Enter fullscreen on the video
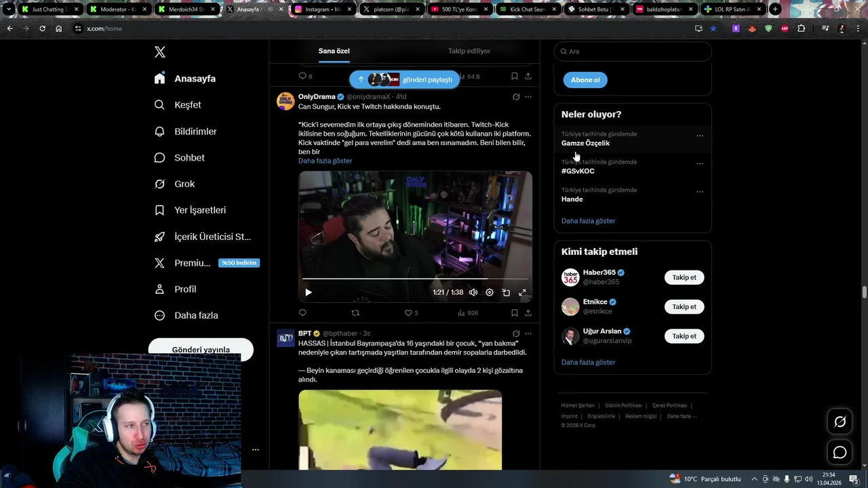 (x=522, y=293)
